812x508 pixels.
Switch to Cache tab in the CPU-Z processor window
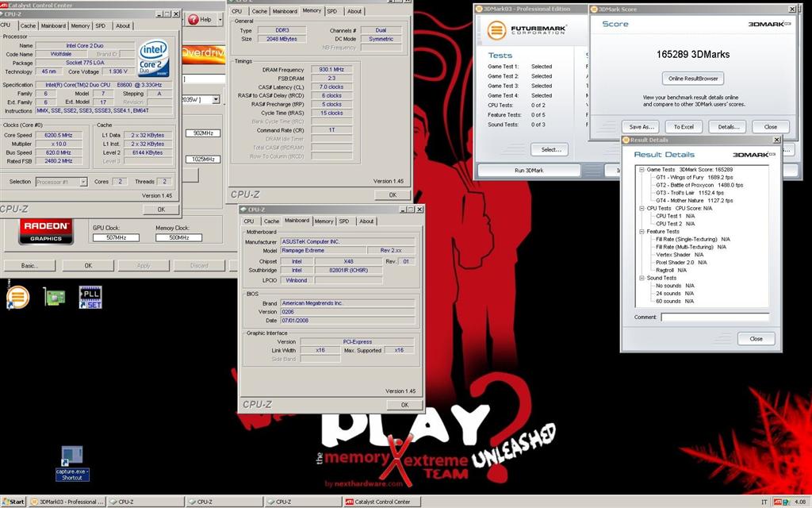(x=28, y=26)
